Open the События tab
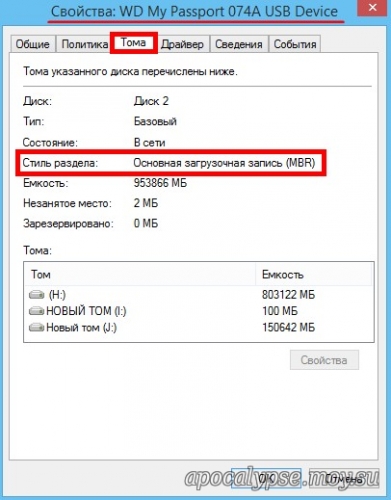The height and width of the screenshot is (500, 391). pos(295,44)
